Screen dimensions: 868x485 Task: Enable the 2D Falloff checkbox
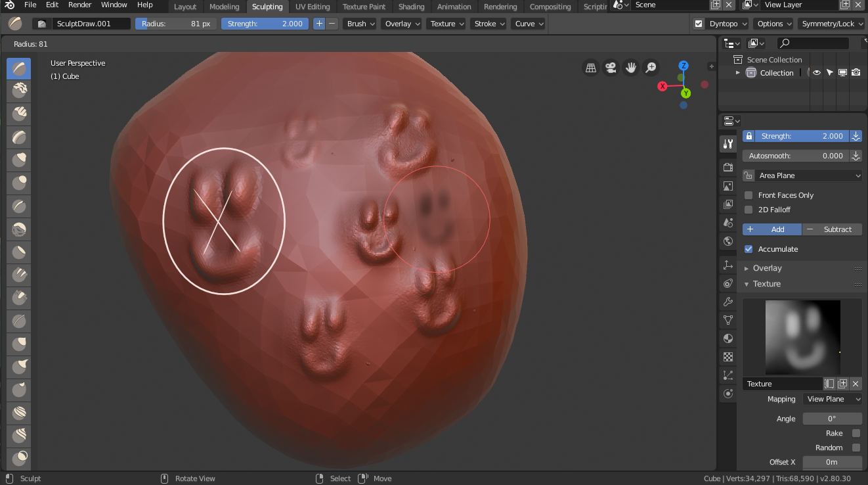point(749,210)
